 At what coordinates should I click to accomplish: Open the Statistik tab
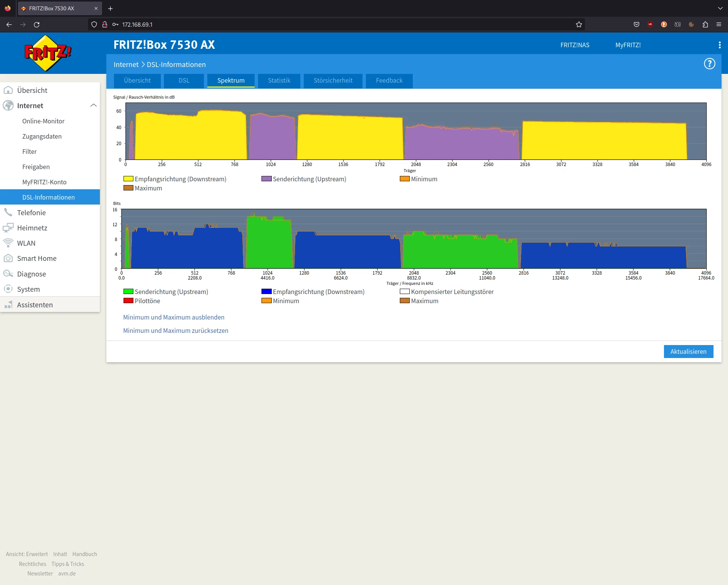point(279,81)
